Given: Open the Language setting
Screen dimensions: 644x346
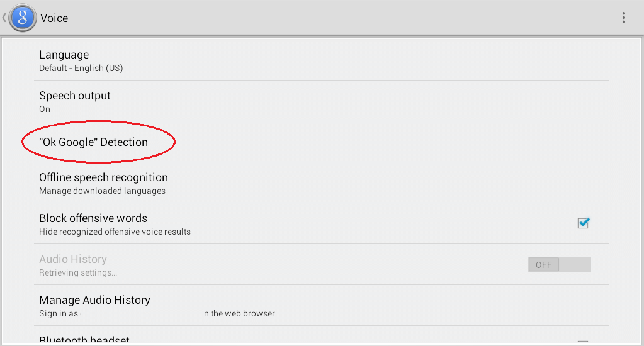Looking at the screenshot, I should tap(64, 55).
